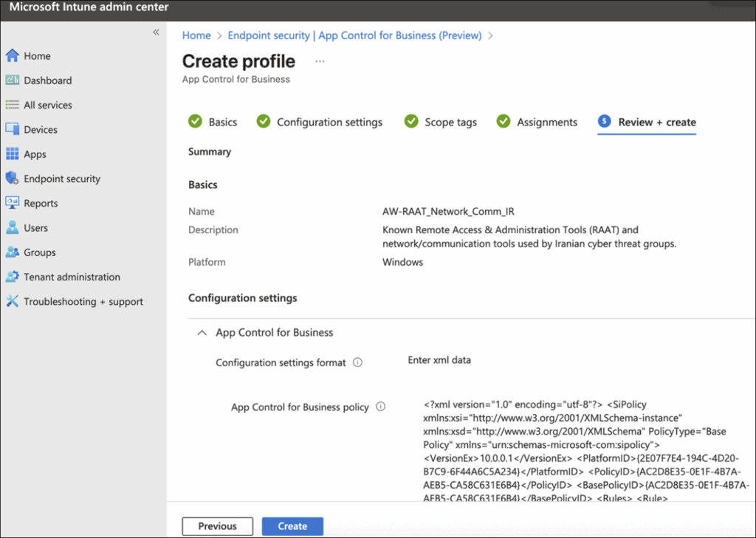Image resolution: width=756 pixels, height=538 pixels.
Task: Click the Description text about RAAT tools
Action: pos(529,237)
